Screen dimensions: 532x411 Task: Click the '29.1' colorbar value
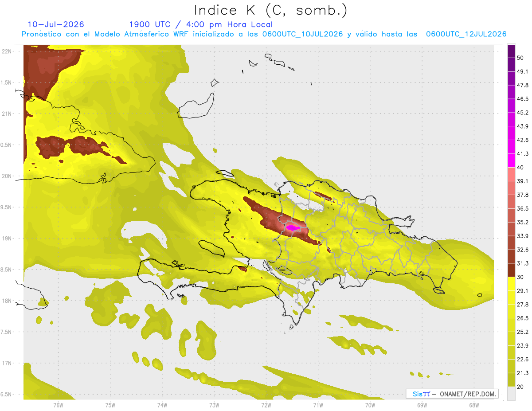(523, 291)
